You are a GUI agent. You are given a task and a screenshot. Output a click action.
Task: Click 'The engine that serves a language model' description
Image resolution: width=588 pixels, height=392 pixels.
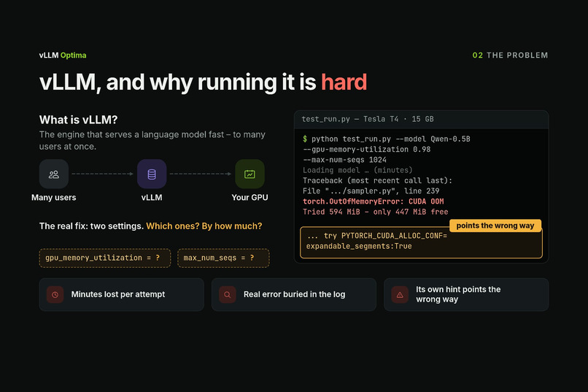pos(152,140)
